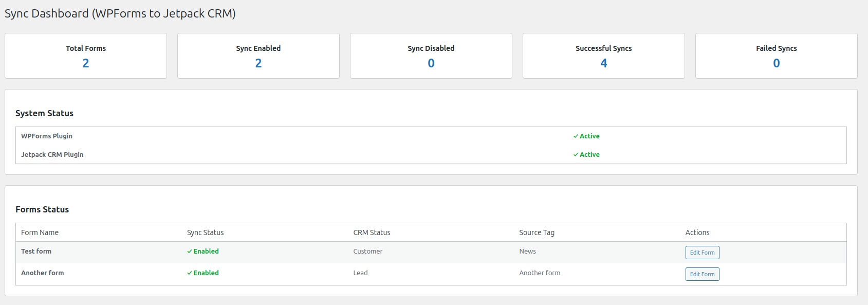The width and height of the screenshot is (868, 305).
Task: Click the Forms Status heading
Action: tap(42, 209)
